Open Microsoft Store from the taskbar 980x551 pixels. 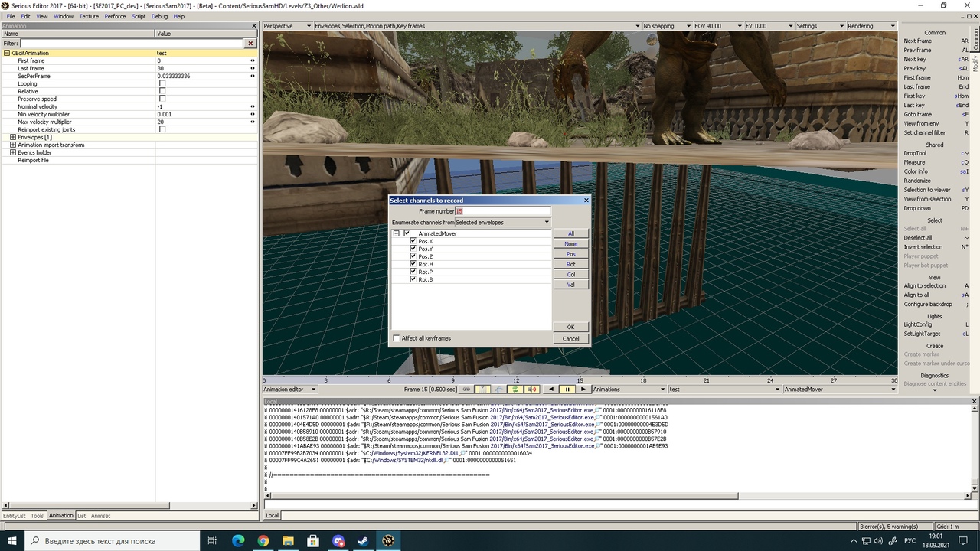313,541
